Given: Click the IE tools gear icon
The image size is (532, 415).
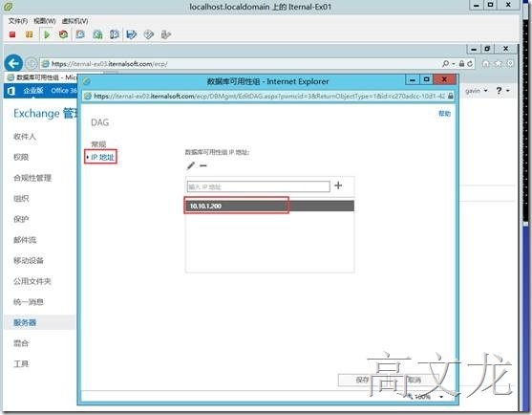Looking at the screenshot, I should 510,63.
